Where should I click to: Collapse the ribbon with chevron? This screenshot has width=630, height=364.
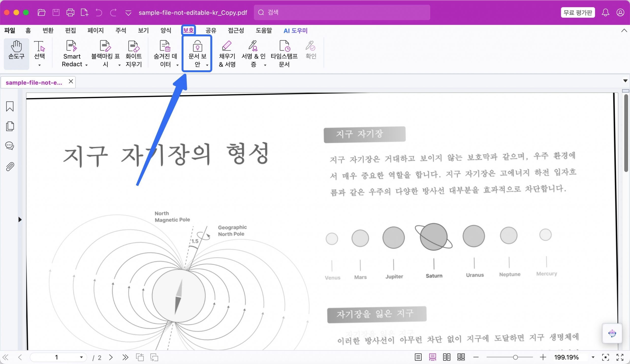tap(624, 30)
